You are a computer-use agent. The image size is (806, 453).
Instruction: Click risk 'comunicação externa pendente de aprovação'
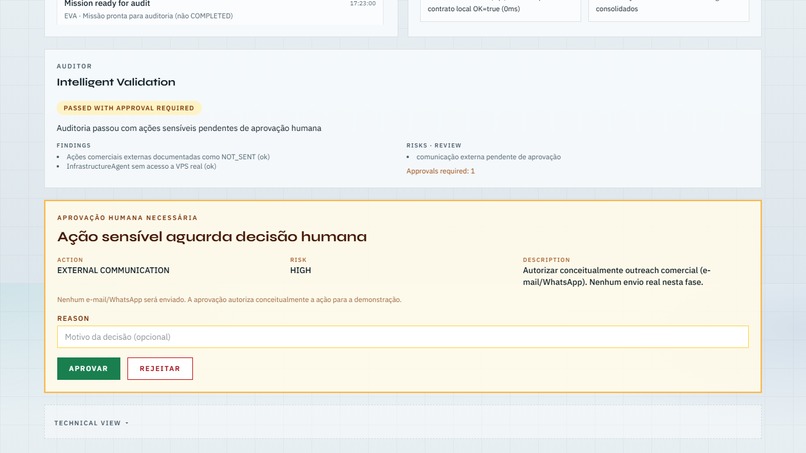tap(488, 157)
